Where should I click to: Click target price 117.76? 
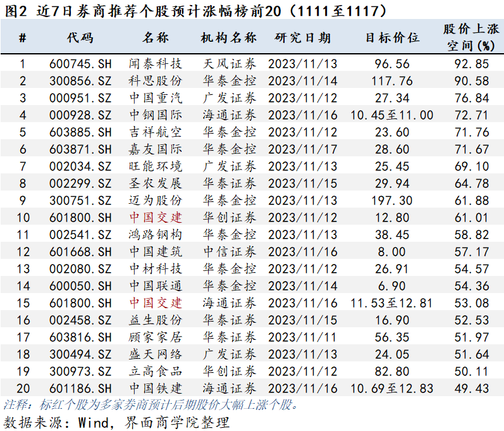(x=392, y=81)
